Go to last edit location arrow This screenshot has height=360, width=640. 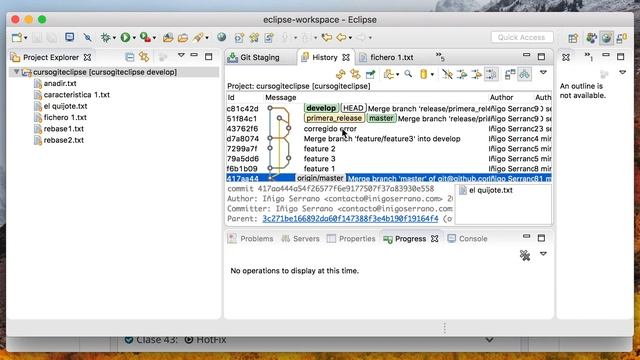coord(327,38)
